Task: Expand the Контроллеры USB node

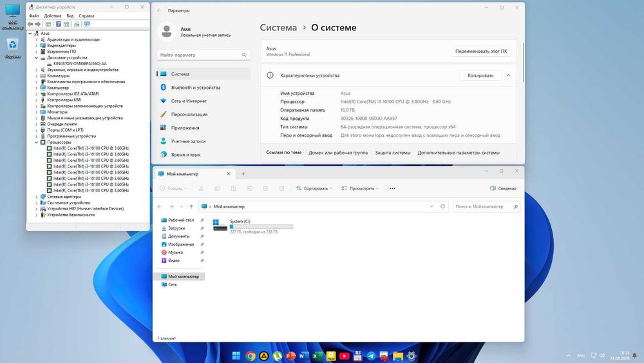Action: click(x=36, y=100)
